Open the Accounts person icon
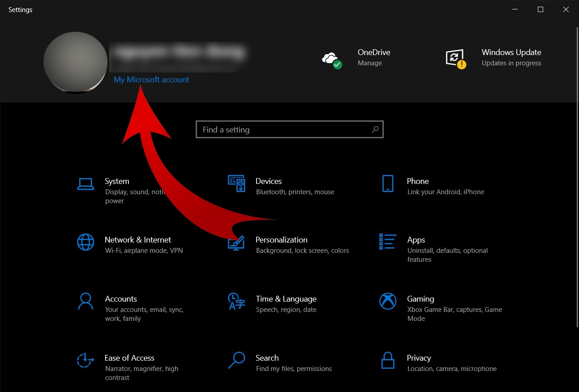The image size is (579, 392). (x=86, y=301)
